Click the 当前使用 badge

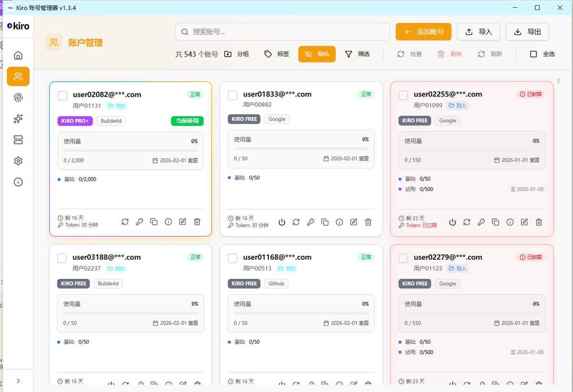tap(187, 121)
